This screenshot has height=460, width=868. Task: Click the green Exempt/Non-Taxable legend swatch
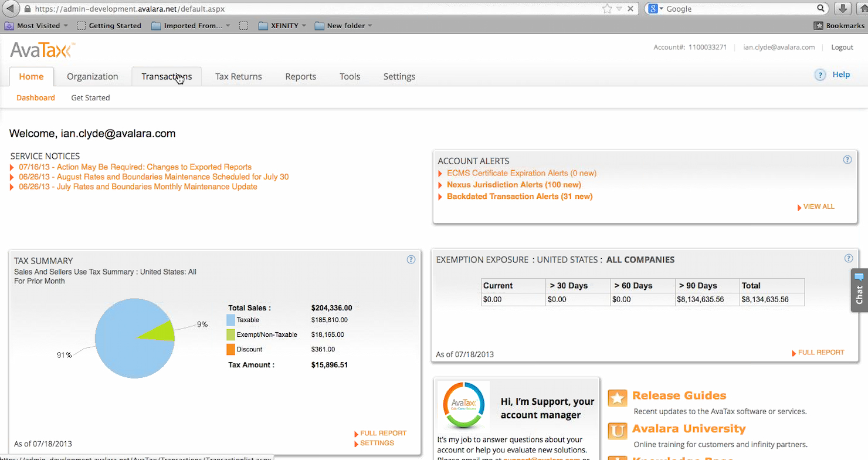[231, 335]
